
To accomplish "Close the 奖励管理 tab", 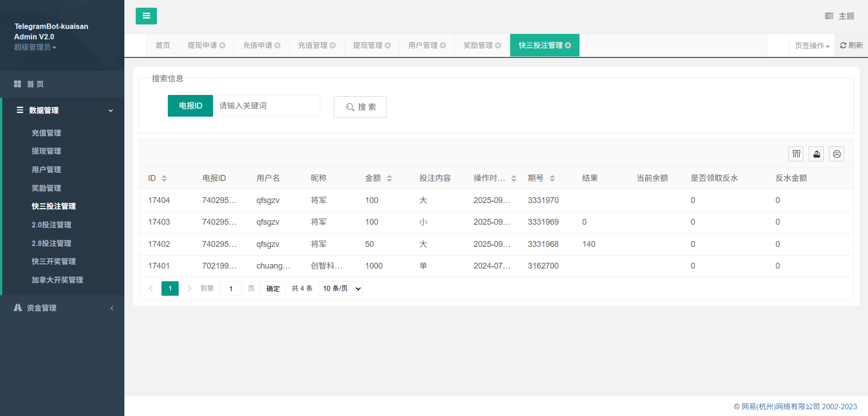I will coord(498,45).
